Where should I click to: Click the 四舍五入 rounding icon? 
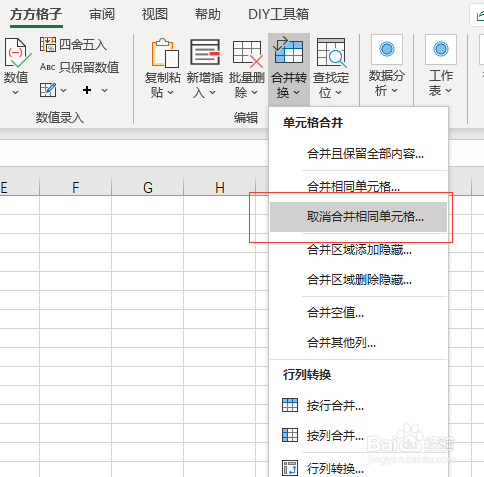(48, 44)
